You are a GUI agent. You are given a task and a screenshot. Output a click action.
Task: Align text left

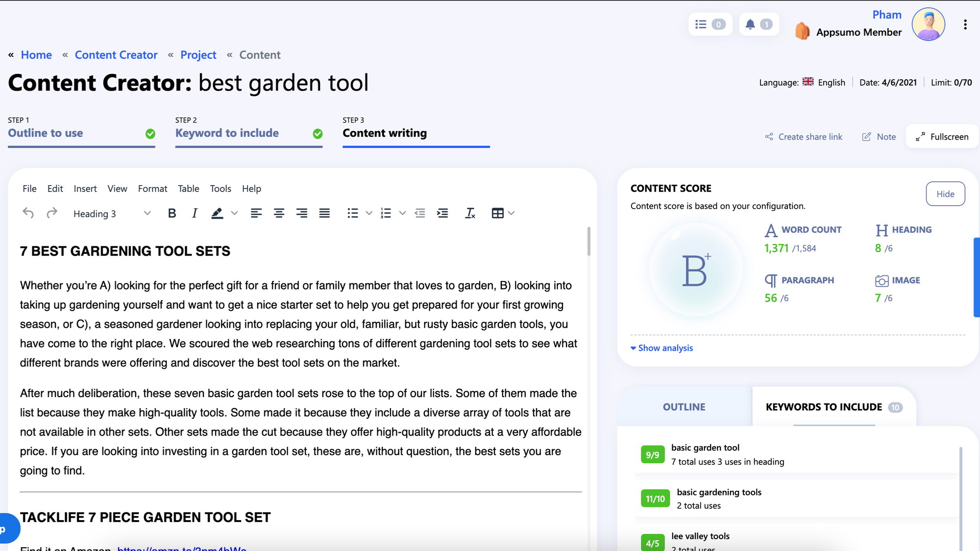pos(256,213)
